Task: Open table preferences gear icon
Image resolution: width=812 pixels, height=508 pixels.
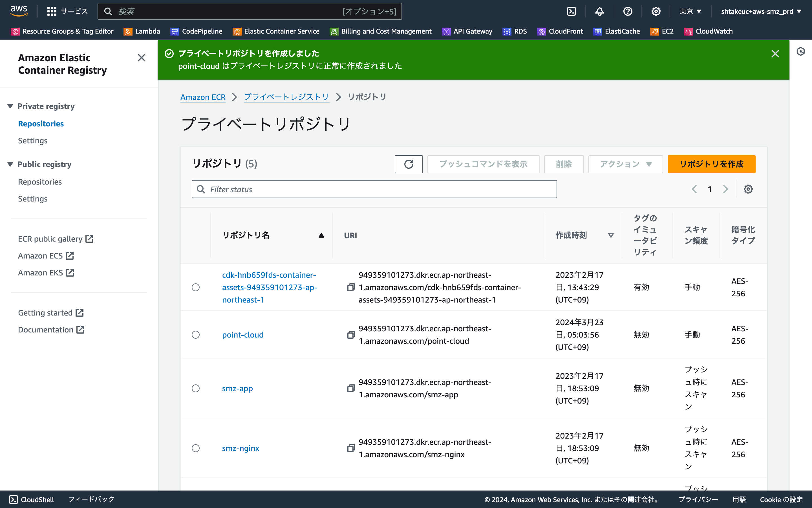Action: (748, 189)
